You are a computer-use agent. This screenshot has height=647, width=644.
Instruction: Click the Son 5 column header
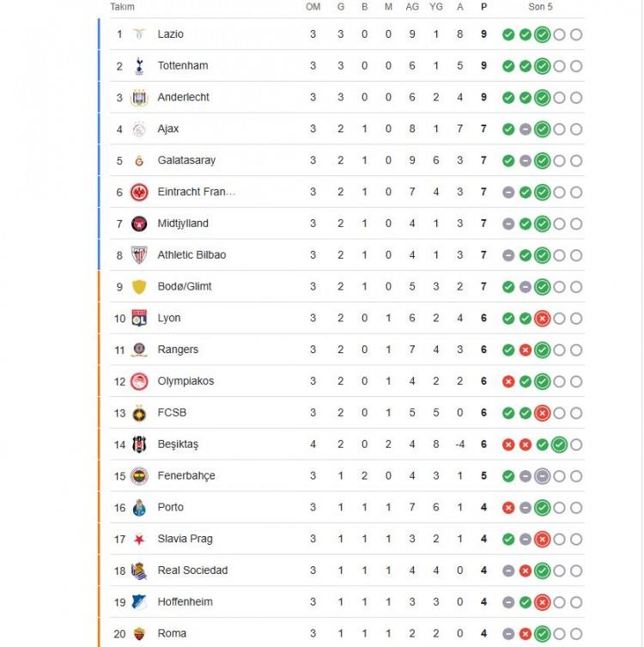click(x=540, y=7)
